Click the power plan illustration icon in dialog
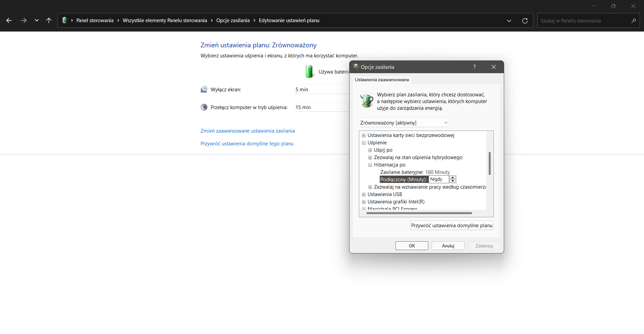This screenshot has height=334, width=644. point(367,100)
